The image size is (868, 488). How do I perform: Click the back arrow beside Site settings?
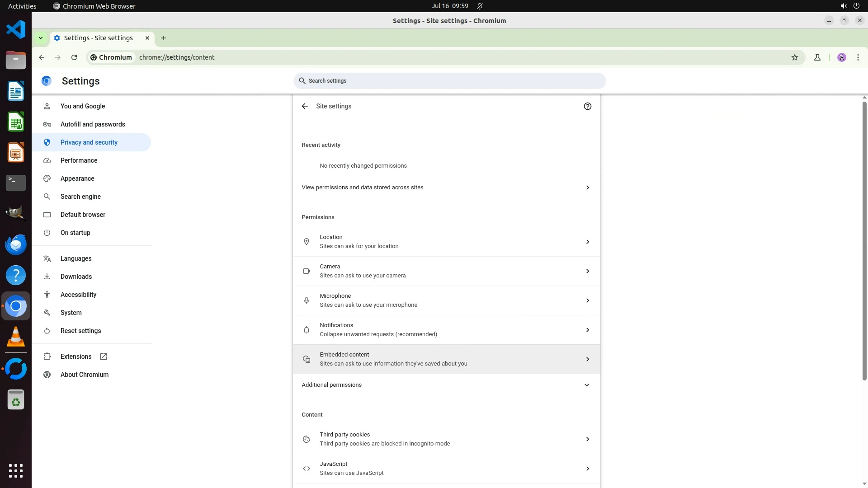pos(305,106)
